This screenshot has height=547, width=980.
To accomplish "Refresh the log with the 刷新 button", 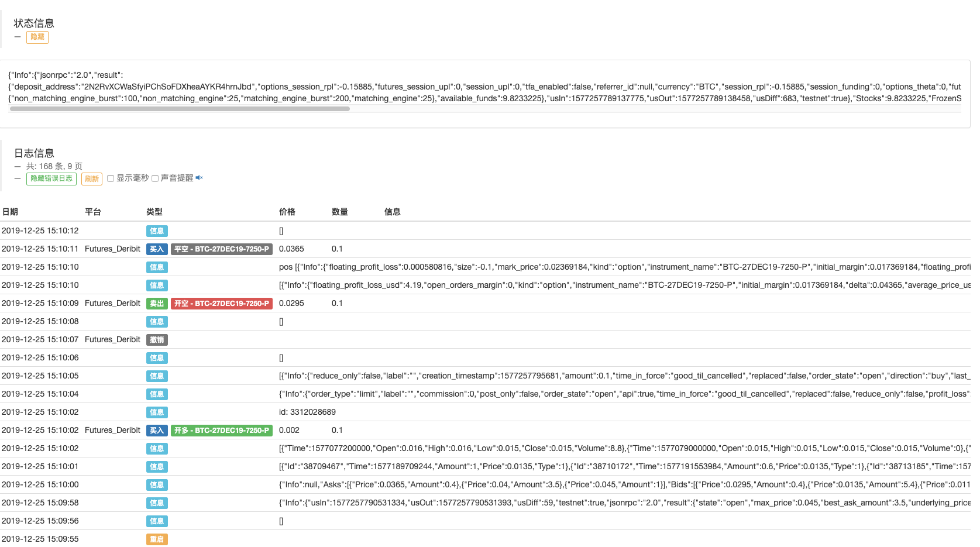I will click(92, 178).
